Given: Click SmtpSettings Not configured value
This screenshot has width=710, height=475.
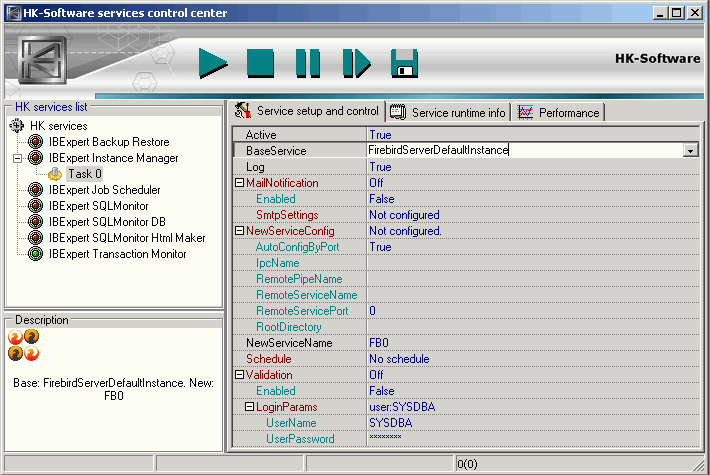Looking at the screenshot, I should [404, 215].
